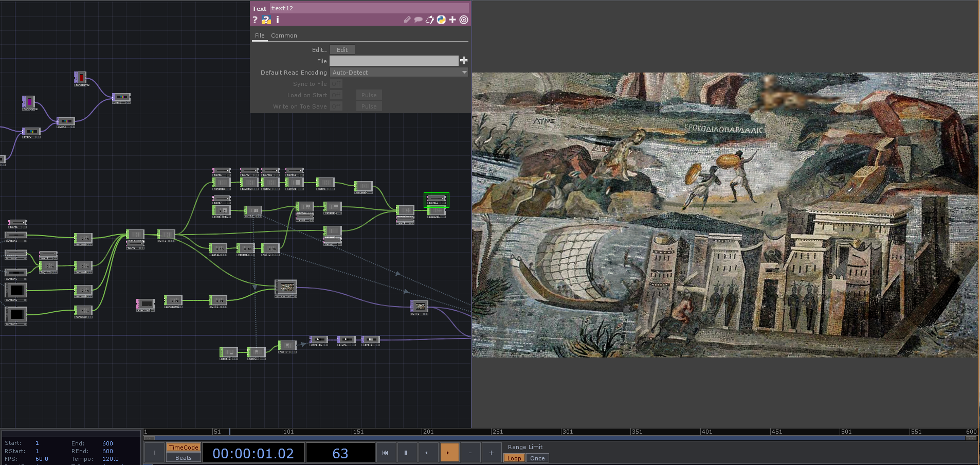The image size is (980, 465).
Task: Toggle Load on Start off switch
Action: 336,95
